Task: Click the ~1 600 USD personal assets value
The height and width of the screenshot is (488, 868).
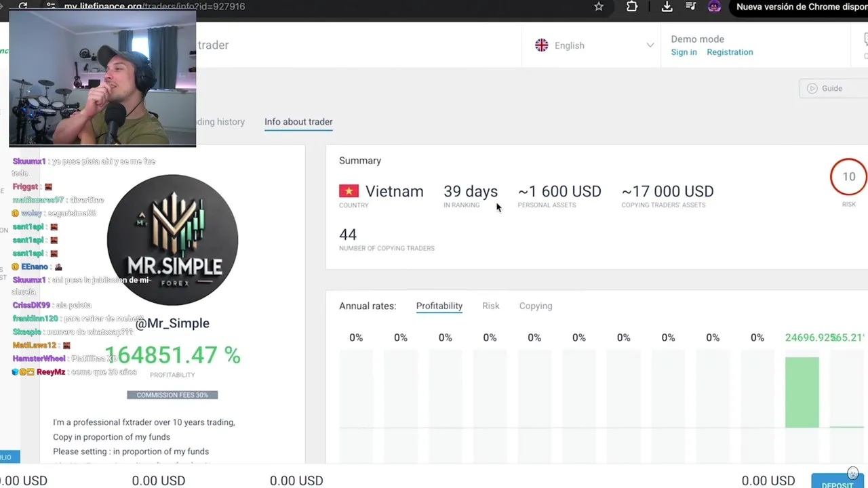Action: tap(559, 192)
